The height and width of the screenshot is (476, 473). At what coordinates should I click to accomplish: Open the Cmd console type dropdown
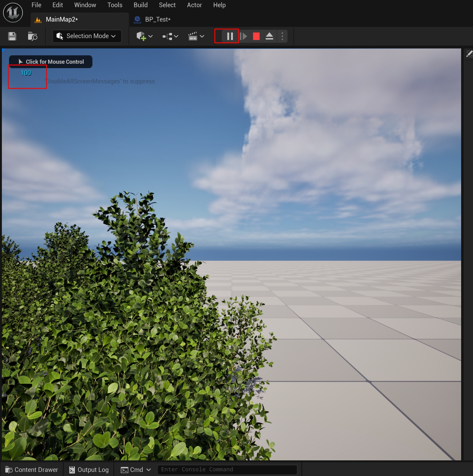(x=136, y=470)
